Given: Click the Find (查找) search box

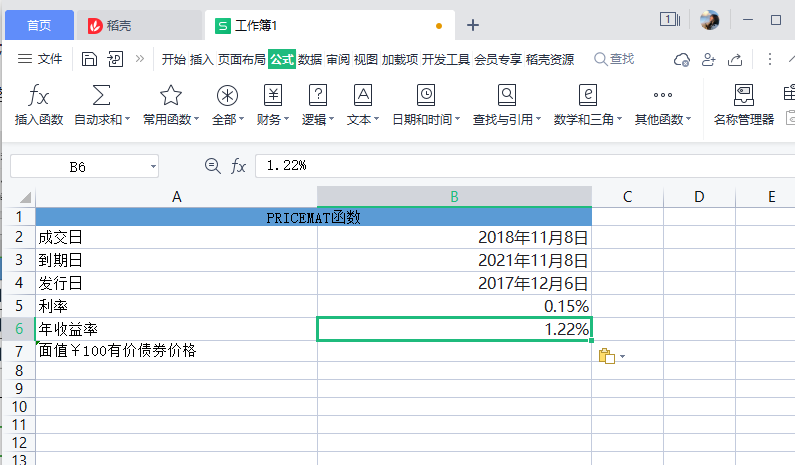Looking at the screenshot, I should pos(614,59).
